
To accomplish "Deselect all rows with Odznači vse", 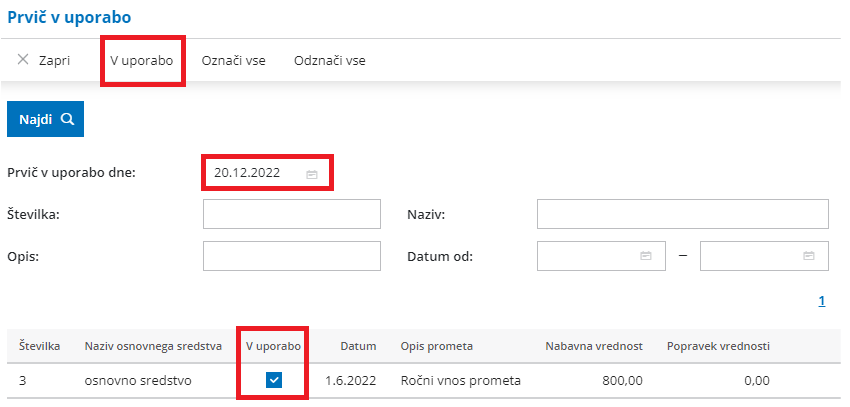I will 330,60.
